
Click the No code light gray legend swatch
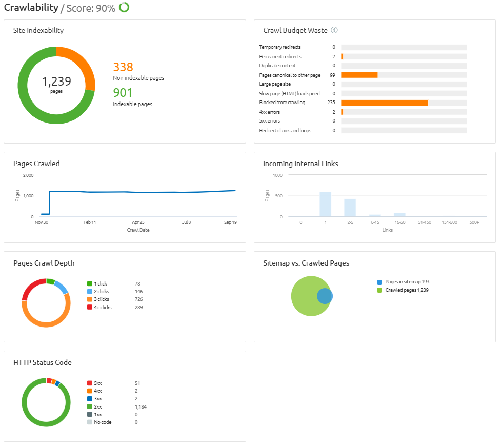coord(90,422)
